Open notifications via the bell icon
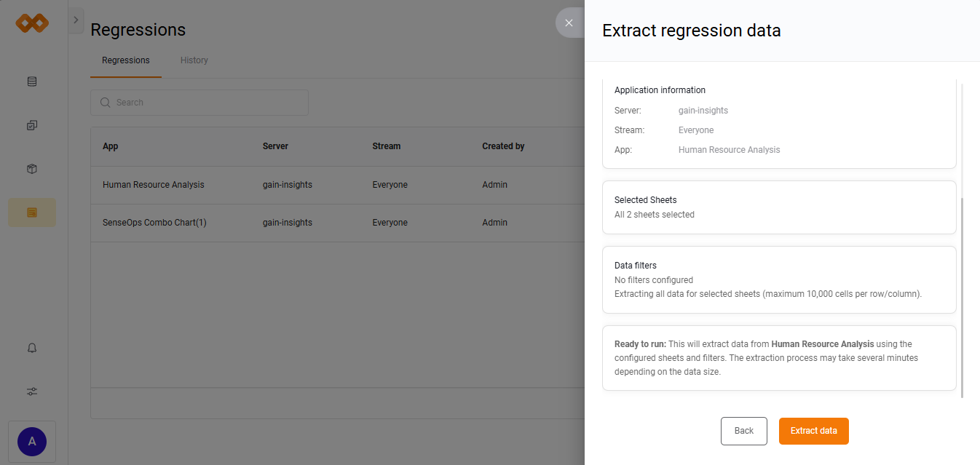 (31, 347)
